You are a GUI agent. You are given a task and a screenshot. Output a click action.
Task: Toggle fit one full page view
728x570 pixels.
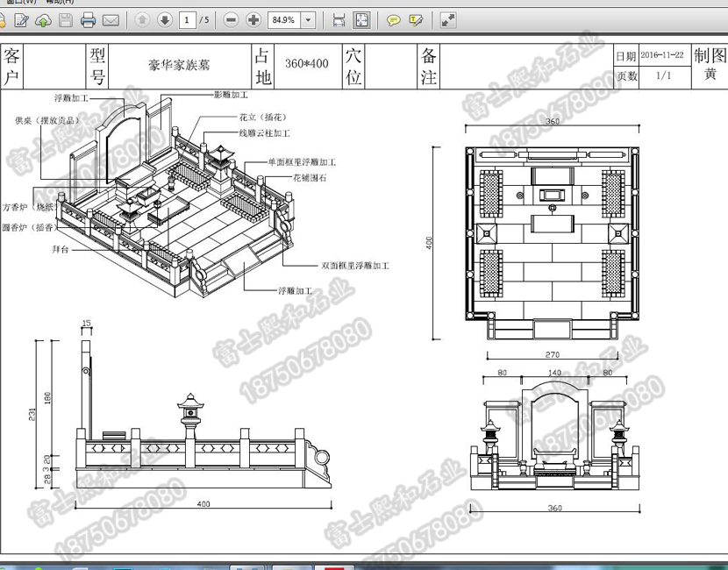(361, 19)
